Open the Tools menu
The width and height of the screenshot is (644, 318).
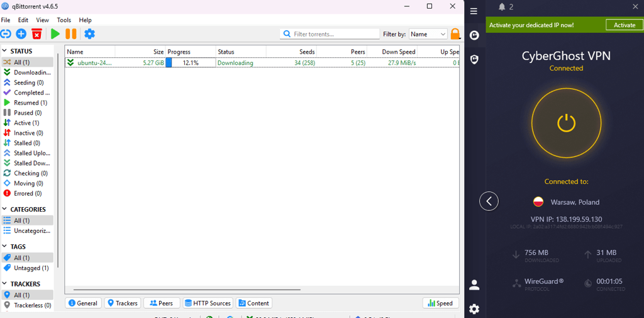pyautogui.click(x=64, y=20)
